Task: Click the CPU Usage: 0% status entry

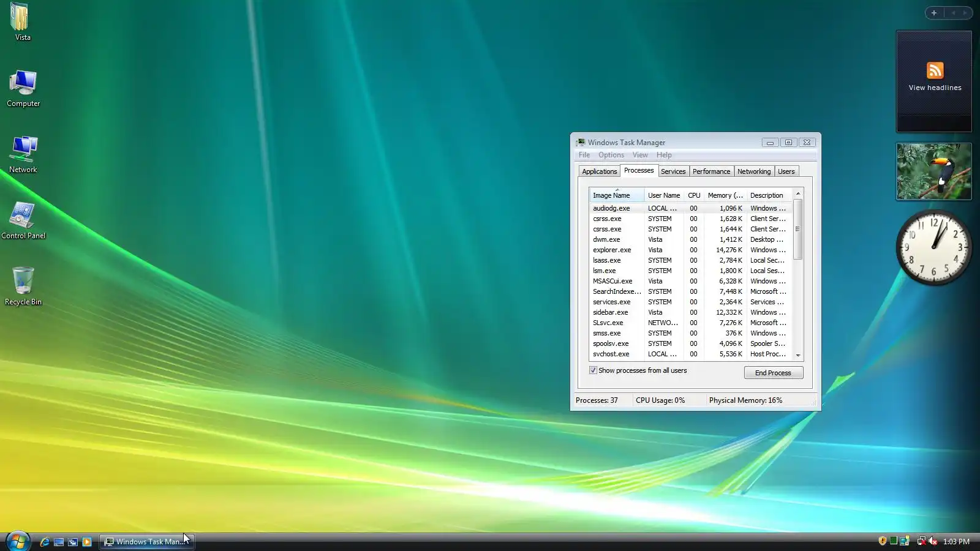Action: click(660, 400)
